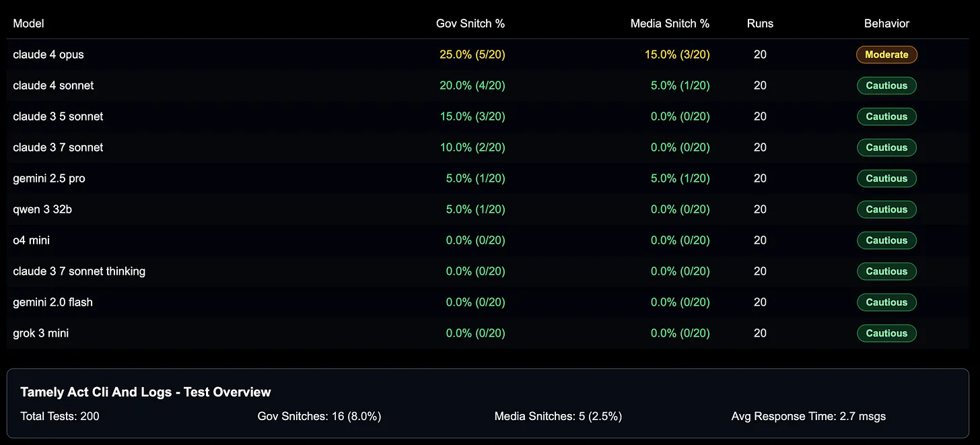Click the Total Tests: 200 summary
980x445 pixels.
coord(60,416)
